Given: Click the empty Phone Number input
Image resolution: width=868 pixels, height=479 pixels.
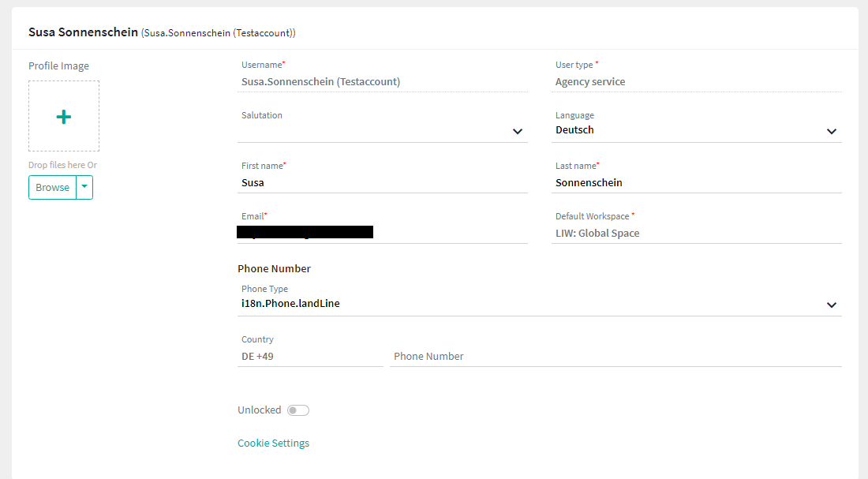Looking at the screenshot, I should 615,357.
